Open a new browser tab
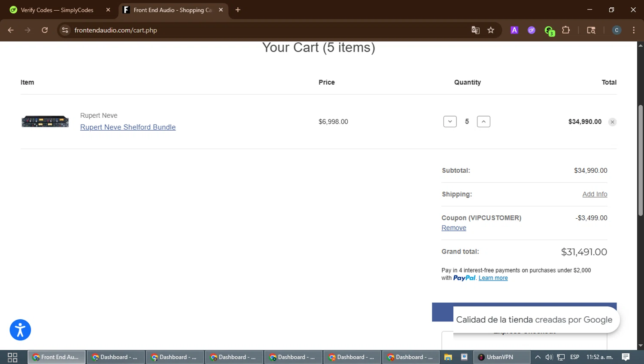 tap(238, 10)
